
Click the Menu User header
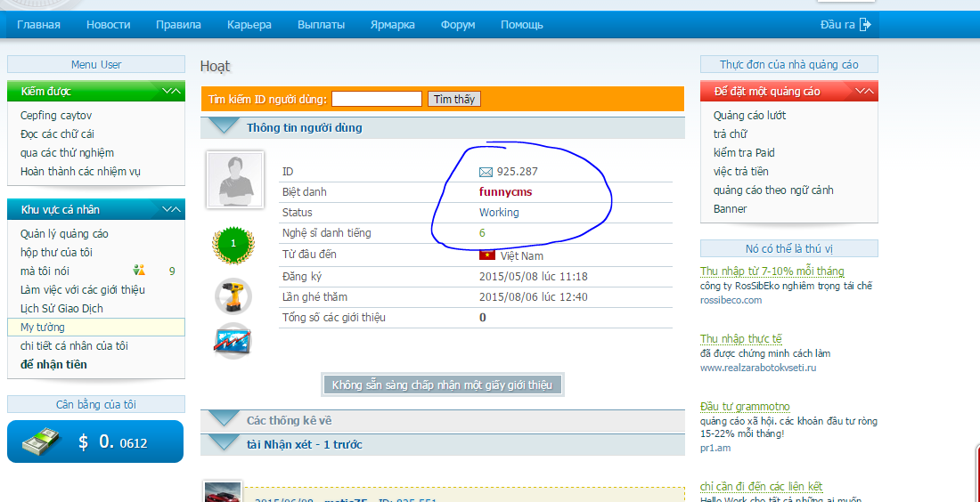96,64
